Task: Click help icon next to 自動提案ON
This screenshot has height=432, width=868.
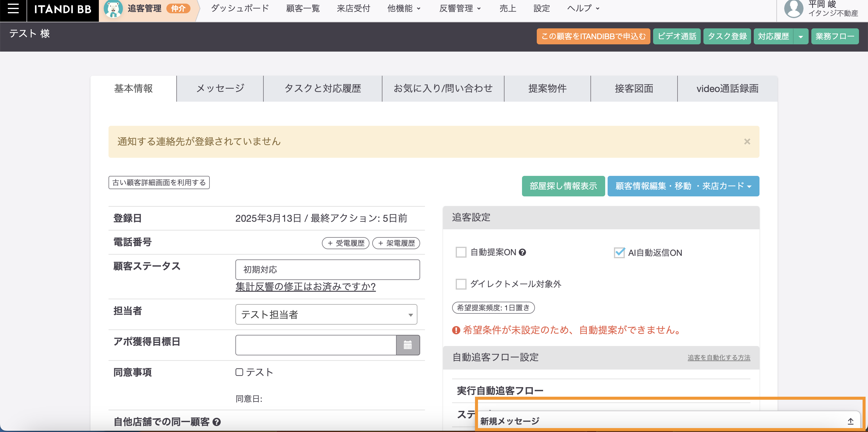Action: (522, 252)
